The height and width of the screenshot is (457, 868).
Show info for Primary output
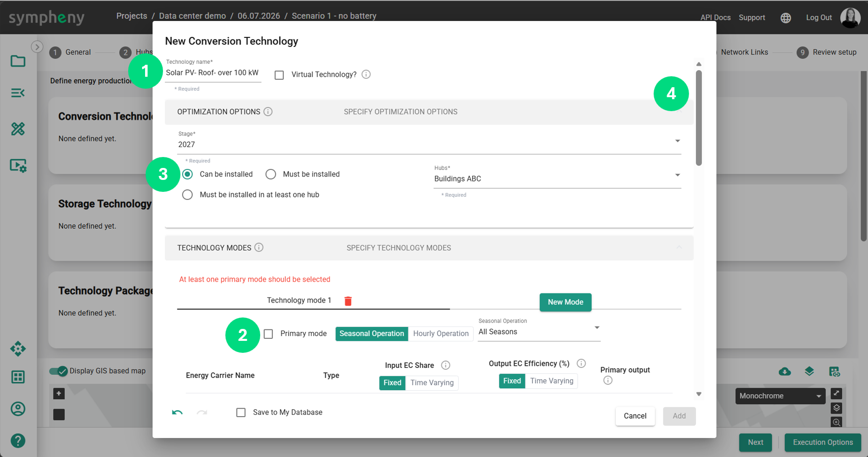click(608, 380)
